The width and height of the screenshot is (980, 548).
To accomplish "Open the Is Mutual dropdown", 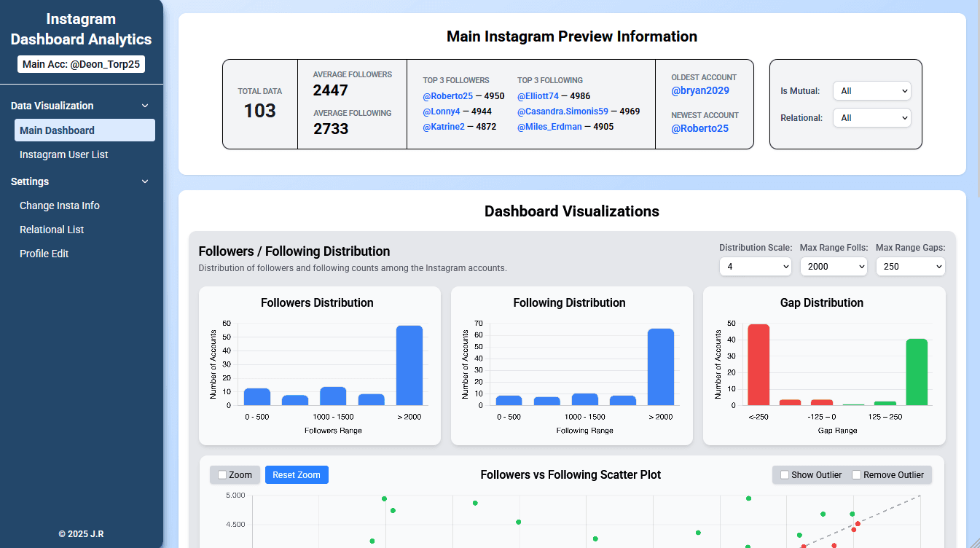I will coord(871,90).
